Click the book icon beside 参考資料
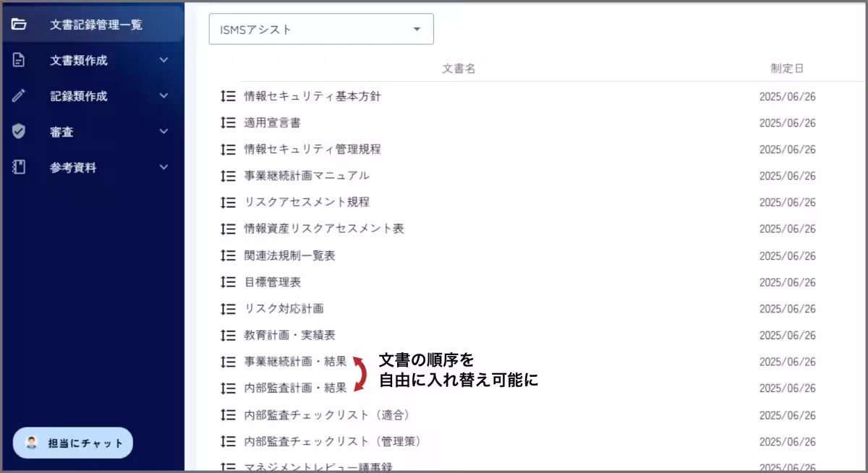 [x=17, y=167]
